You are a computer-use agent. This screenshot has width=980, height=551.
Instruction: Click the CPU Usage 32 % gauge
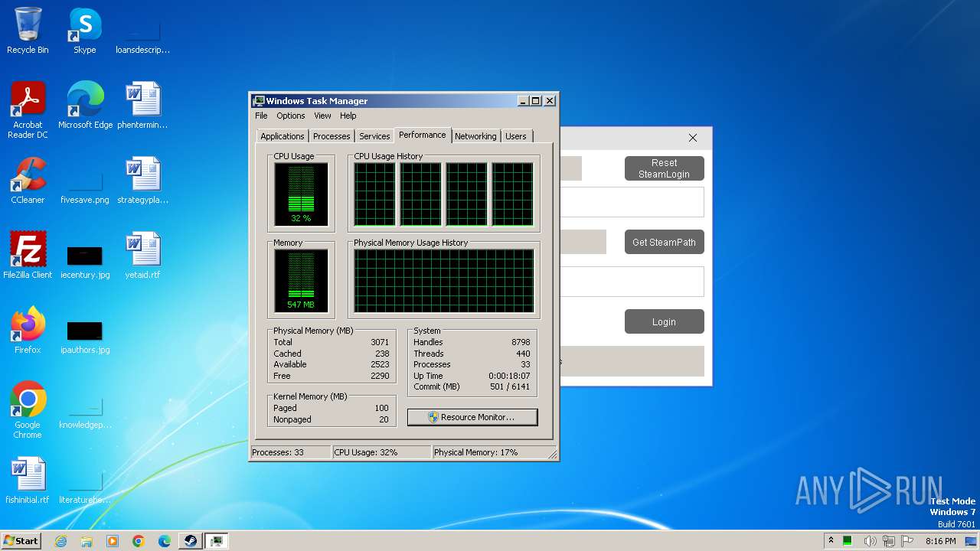click(301, 194)
